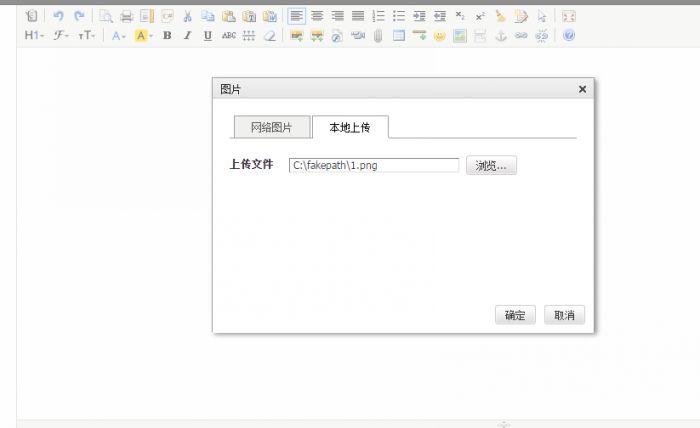Insert a hyperlink
The image size is (700, 428).
tap(521, 35)
